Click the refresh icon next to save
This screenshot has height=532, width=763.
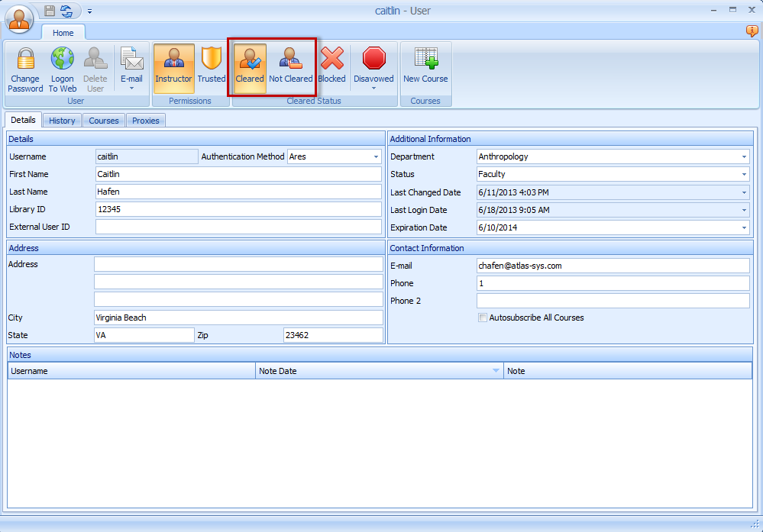(x=66, y=11)
